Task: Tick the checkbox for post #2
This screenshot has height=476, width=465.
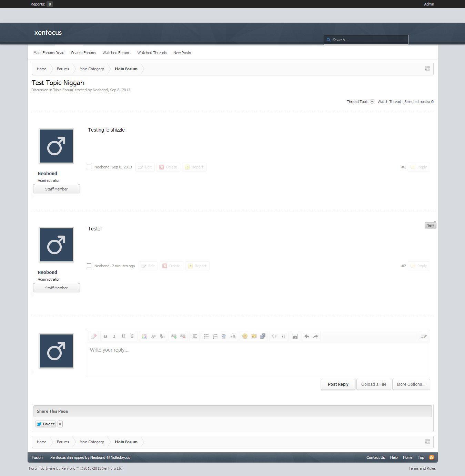Action: 89,266
